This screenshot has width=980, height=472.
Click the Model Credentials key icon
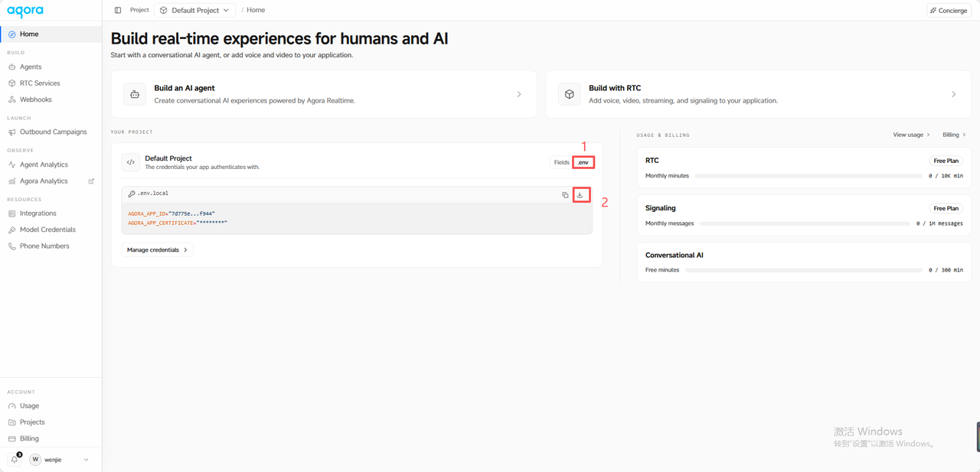[x=12, y=229]
